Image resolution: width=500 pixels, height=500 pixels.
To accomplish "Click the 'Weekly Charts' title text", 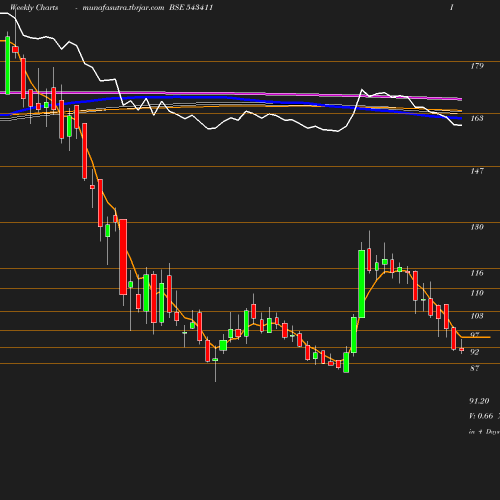I will point(34,8).
